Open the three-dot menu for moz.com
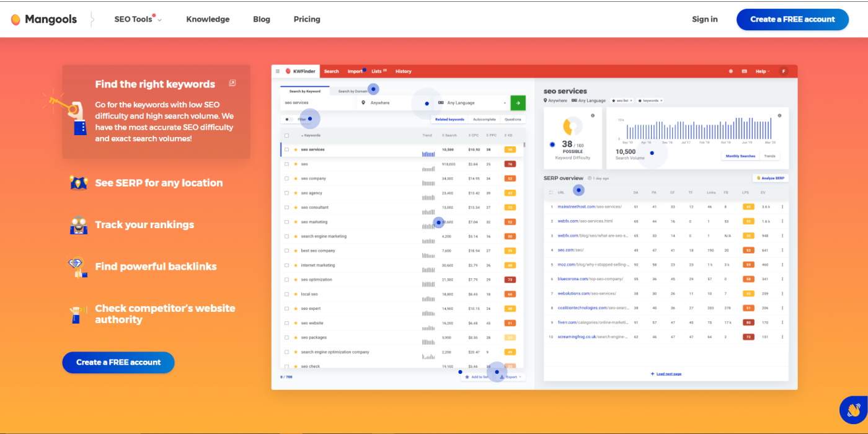 (x=782, y=264)
